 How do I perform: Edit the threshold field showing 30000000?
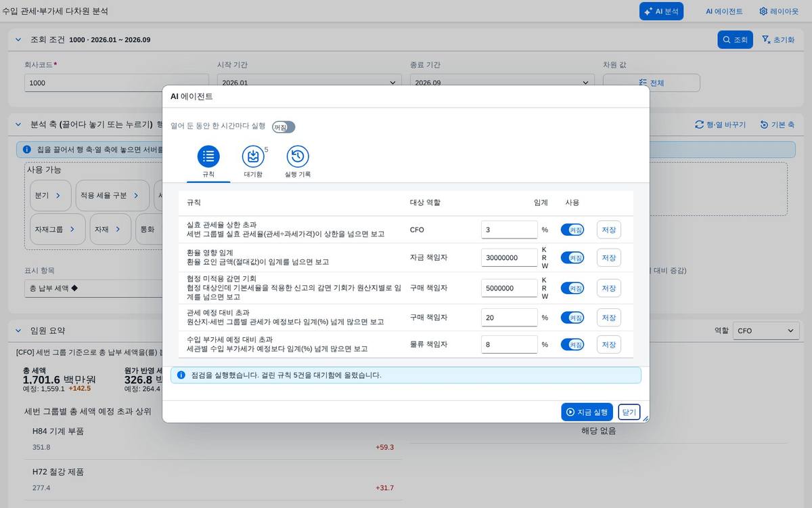510,257
